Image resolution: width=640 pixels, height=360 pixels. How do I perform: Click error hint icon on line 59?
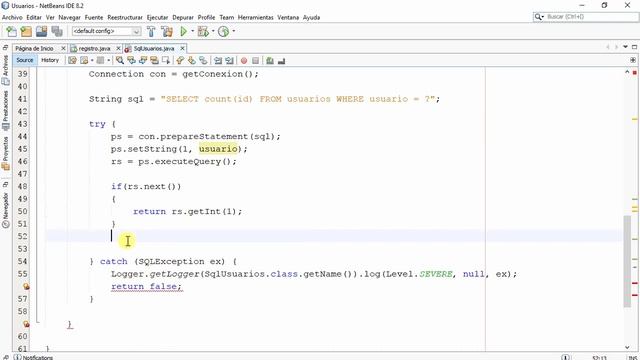click(26, 324)
